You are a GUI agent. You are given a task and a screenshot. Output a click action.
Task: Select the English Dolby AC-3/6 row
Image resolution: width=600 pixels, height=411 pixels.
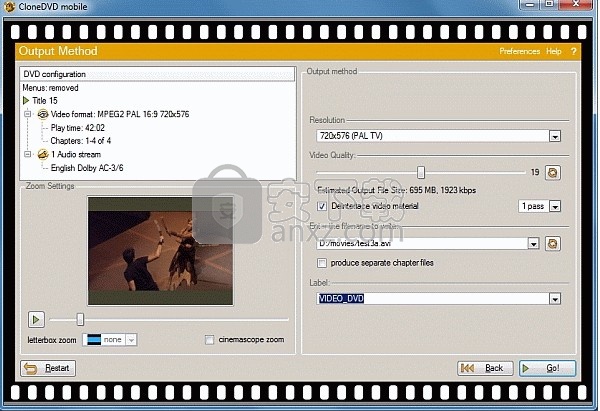click(x=87, y=168)
